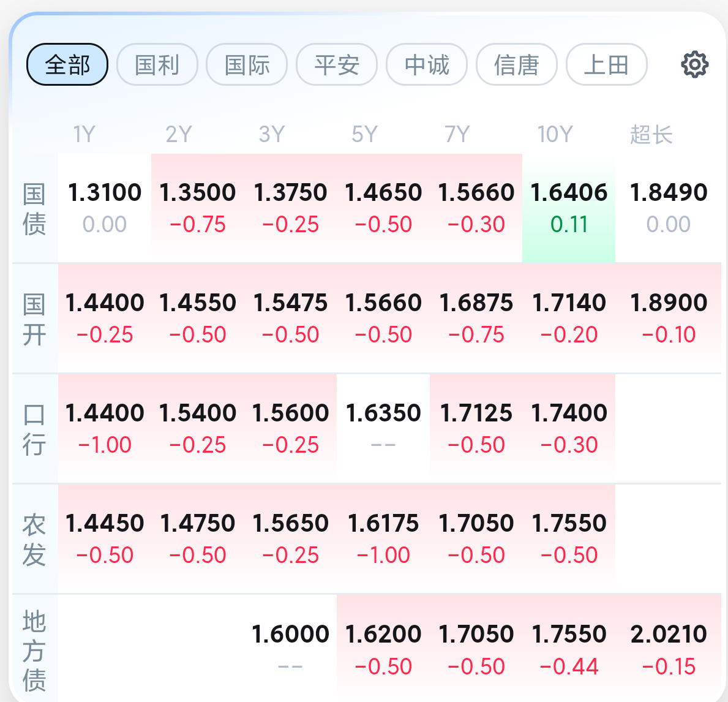Open the green 国债 10Y cell 1.6406

[x=569, y=208]
